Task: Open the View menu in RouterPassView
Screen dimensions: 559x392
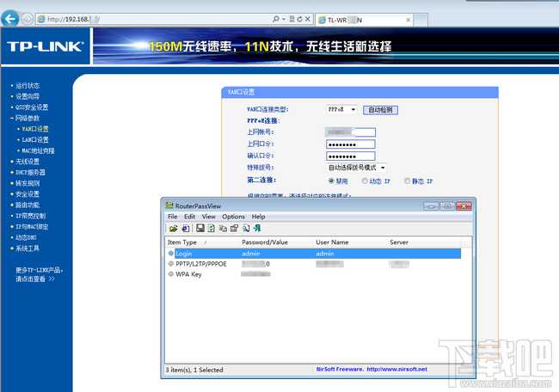Action: click(209, 217)
